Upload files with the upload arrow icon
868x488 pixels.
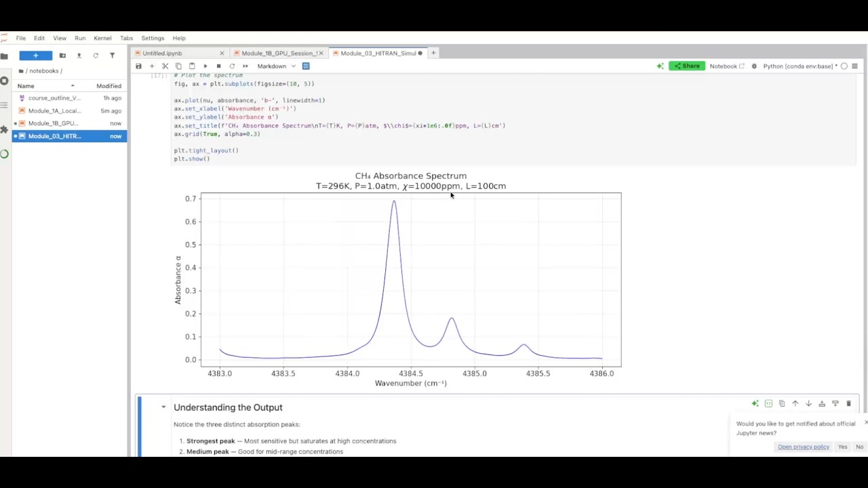[79, 56]
